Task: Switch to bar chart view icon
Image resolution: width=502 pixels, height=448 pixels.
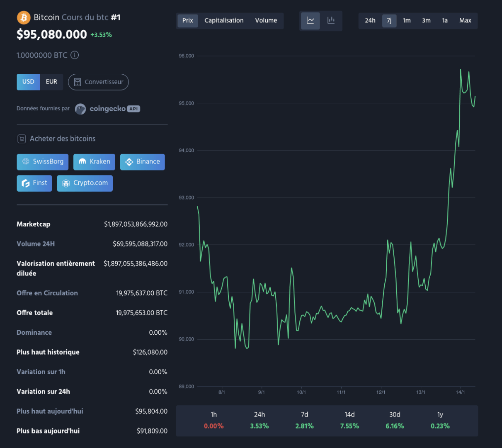Action: click(331, 20)
